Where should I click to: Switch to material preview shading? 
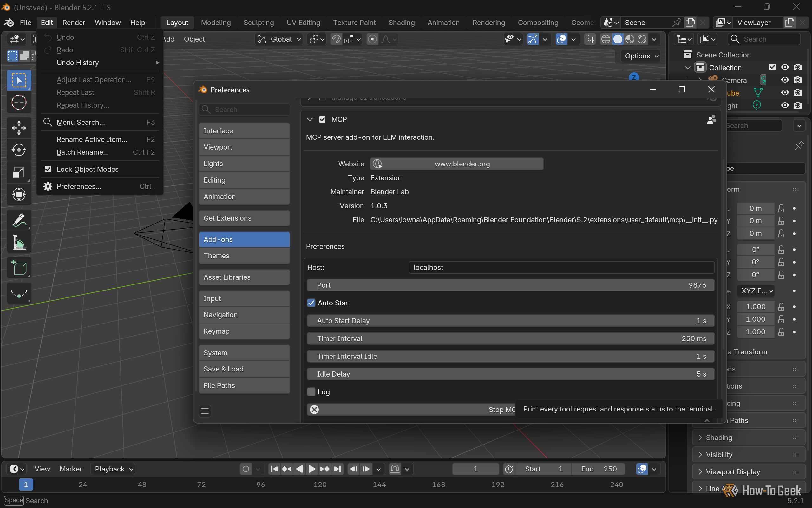pyautogui.click(x=630, y=39)
